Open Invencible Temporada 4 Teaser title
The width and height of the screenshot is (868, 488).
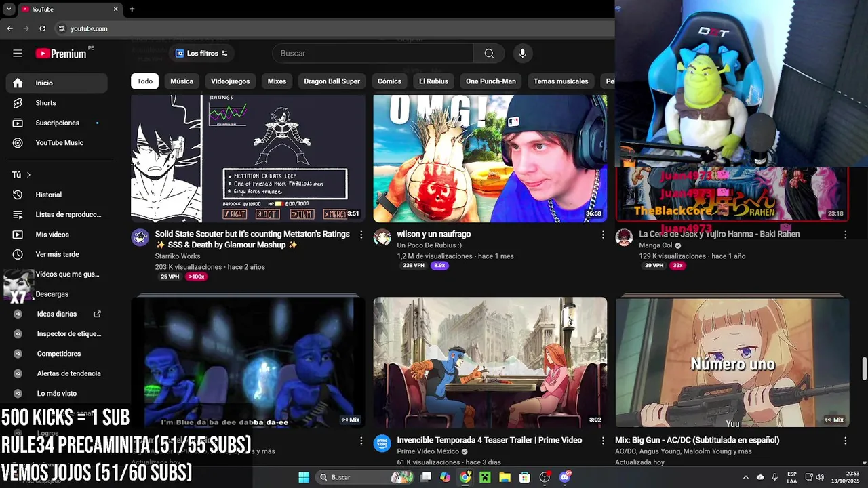[x=489, y=440]
